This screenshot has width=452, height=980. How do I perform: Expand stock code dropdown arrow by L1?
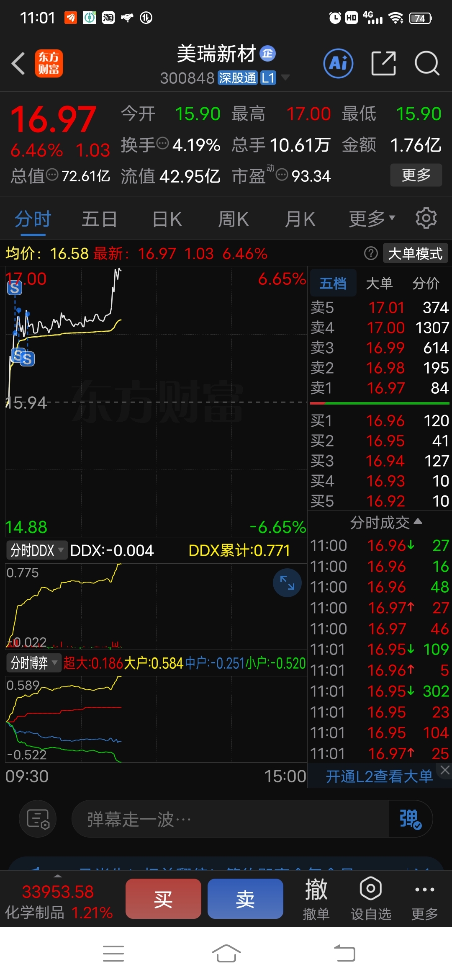coord(285,77)
